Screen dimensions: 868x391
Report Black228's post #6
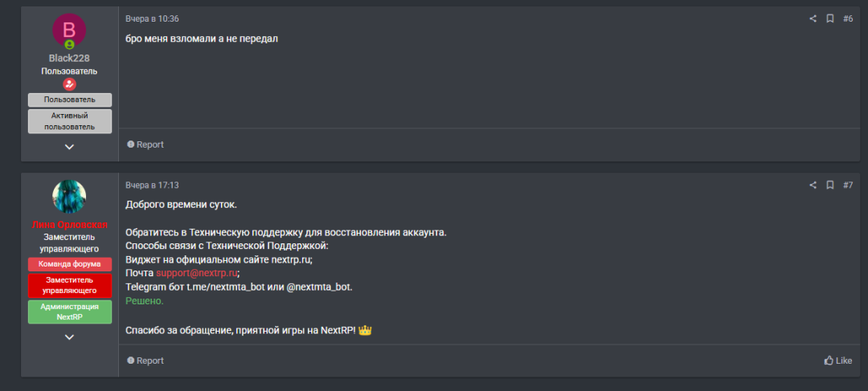tap(145, 145)
